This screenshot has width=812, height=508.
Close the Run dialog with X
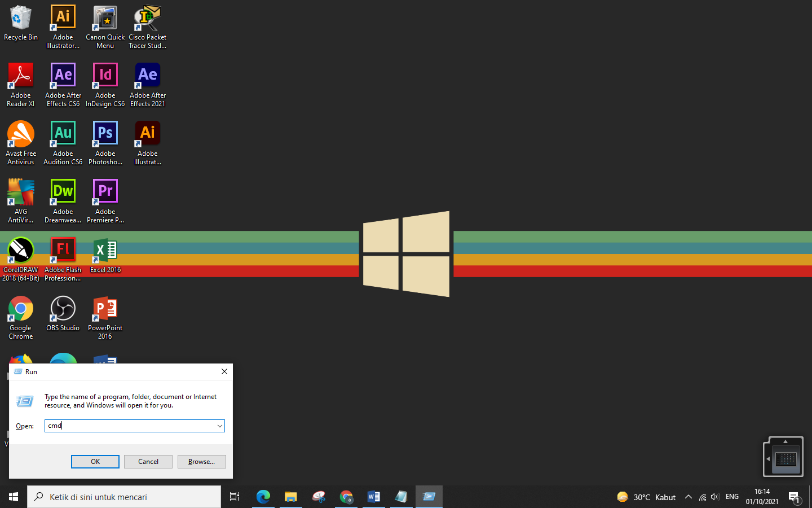(x=224, y=371)
